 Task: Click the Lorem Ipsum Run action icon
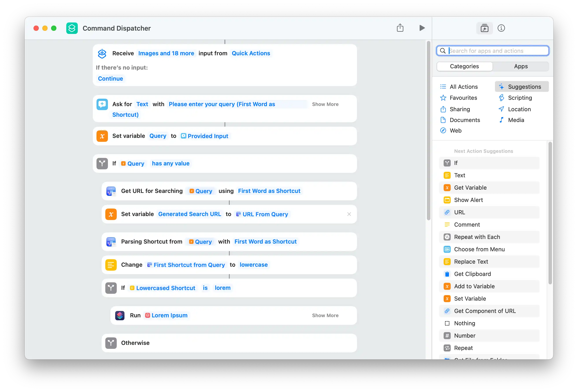click(x=120, y=315)
